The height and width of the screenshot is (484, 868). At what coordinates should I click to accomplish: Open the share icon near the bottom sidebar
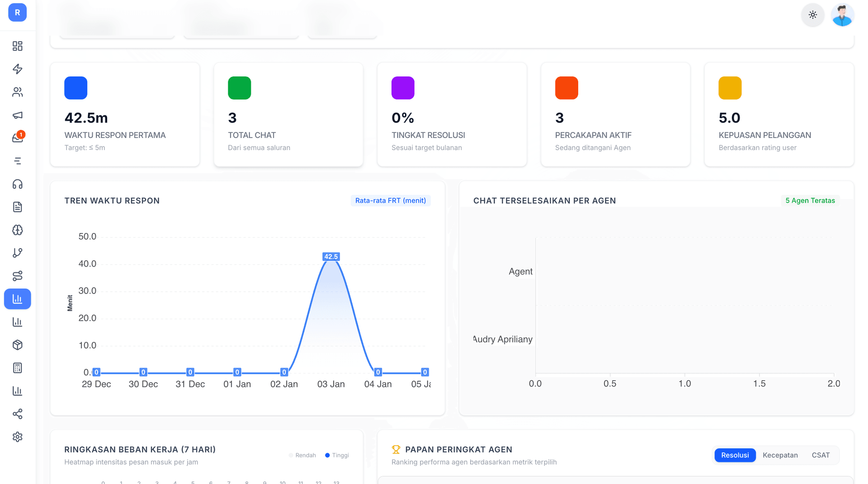point(18,414)
